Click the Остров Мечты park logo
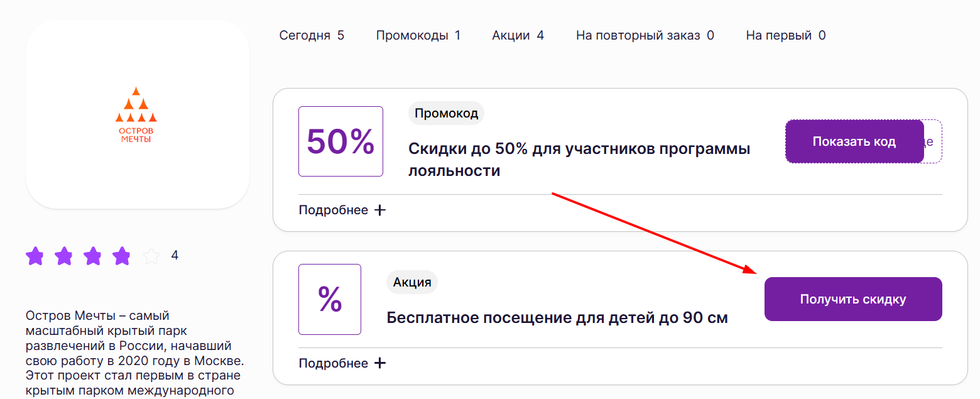Screen dimensions: 980x399 tap(136, 114)
